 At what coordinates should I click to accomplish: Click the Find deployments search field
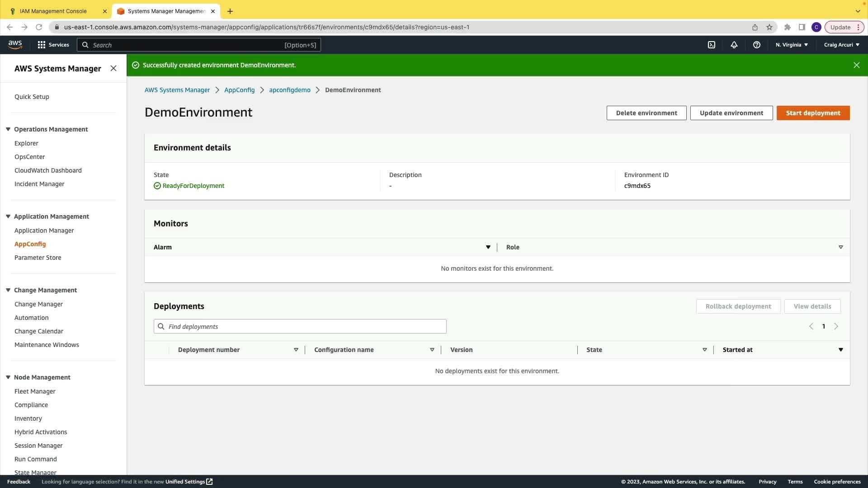coord(300,326)
